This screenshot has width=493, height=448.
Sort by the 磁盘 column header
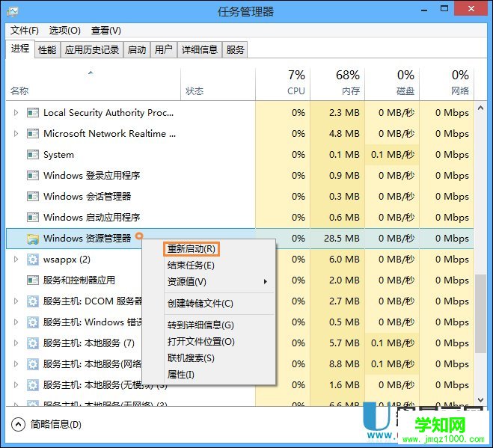393,85
